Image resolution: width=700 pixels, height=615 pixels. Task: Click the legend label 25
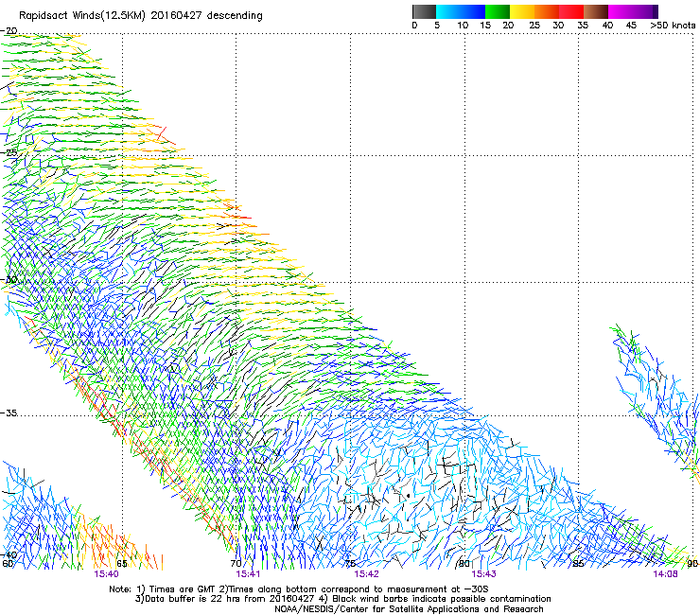(534, 26)
